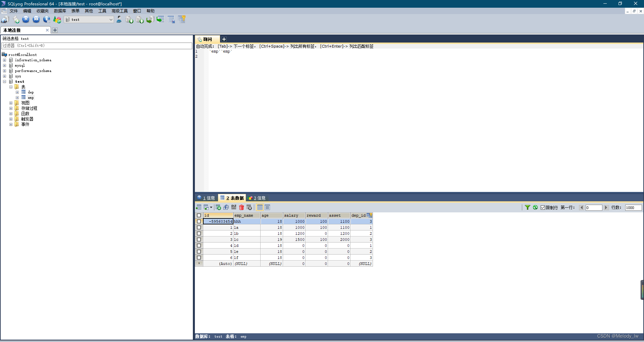Click the new connection toolbar icon

(5, 19)
